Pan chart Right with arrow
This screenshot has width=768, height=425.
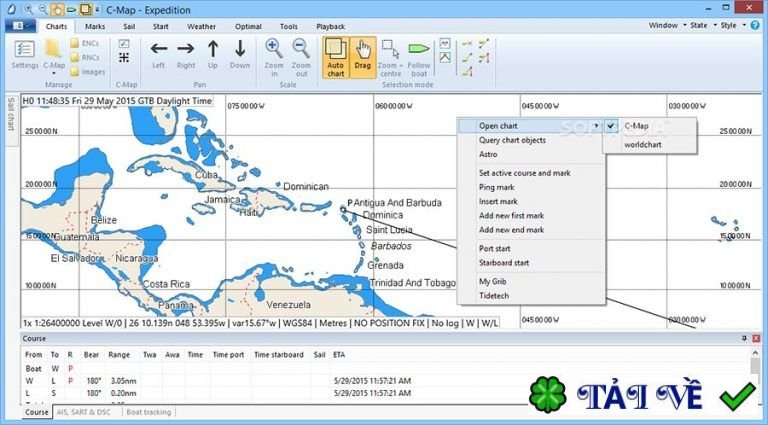click(186, 48)
